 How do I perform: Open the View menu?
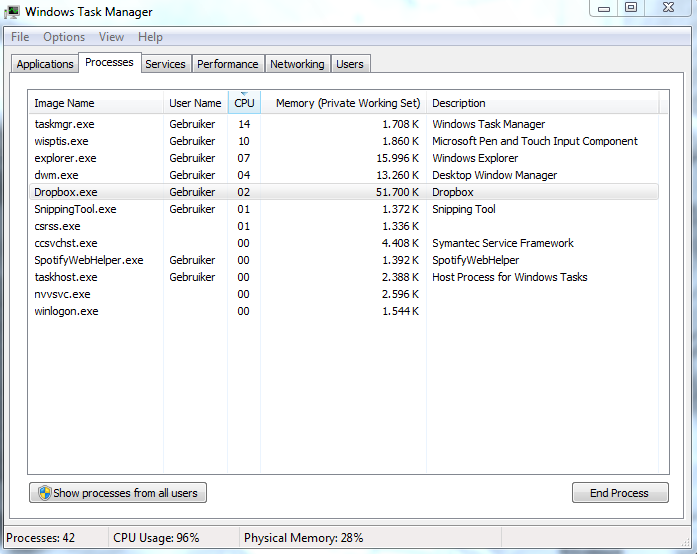[x=111, y=37]
